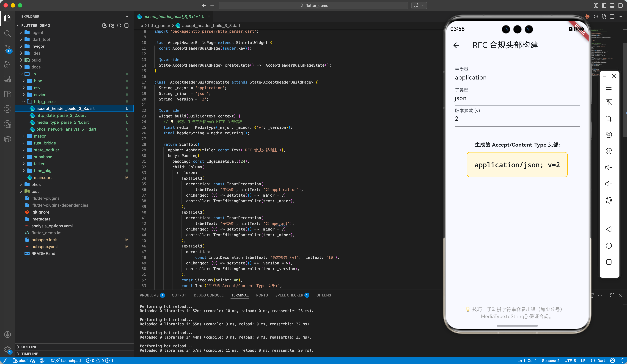Viewport: 627px width, 364px height.
Task: Open Source Control view with 43 badge
Action: pos(8,49)
